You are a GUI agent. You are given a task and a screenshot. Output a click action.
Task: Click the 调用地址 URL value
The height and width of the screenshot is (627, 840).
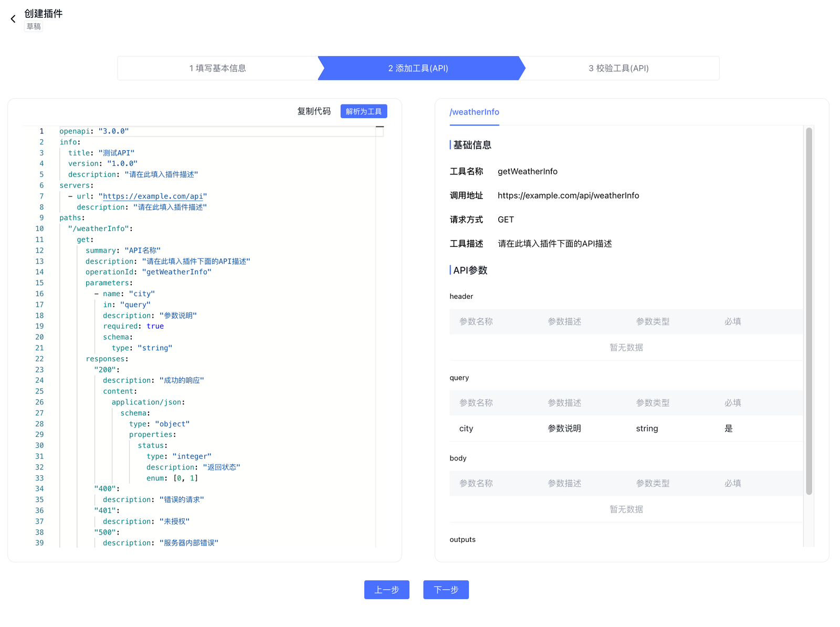point(568,195)
